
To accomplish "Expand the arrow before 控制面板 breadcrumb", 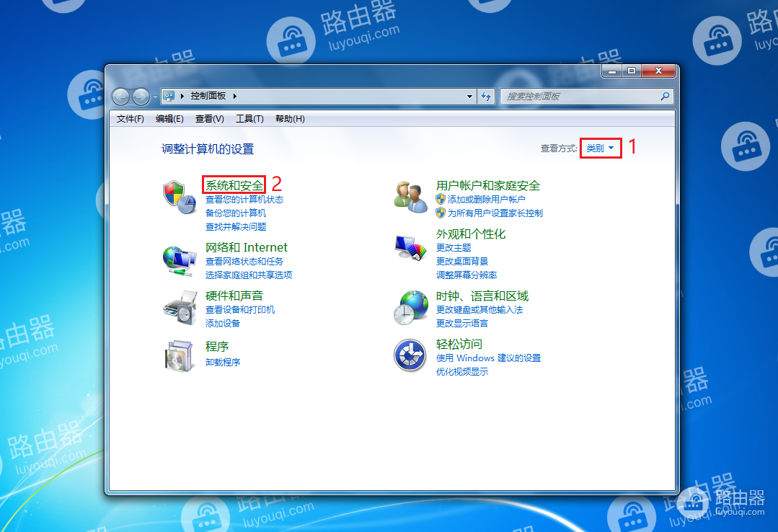I will click(x=182, y=97).
